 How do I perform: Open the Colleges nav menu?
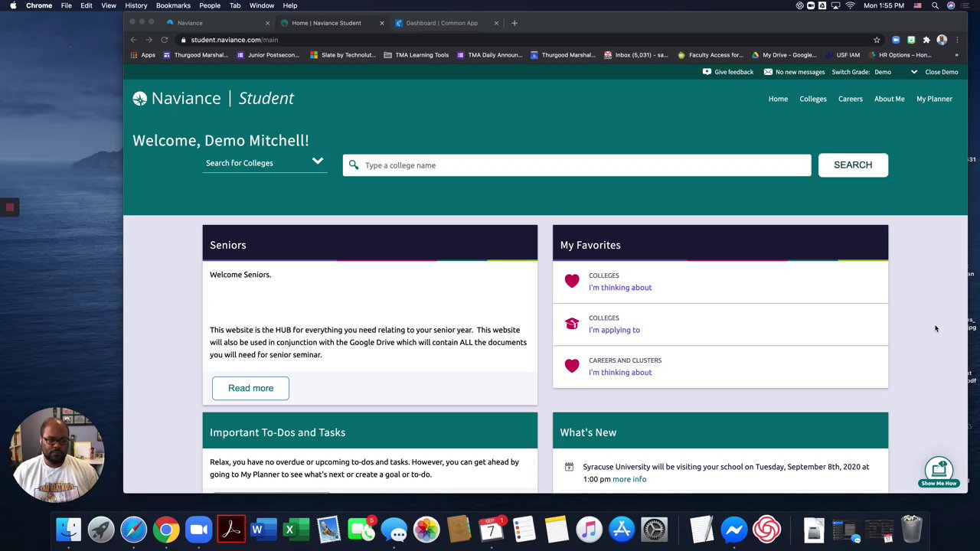tap(813, 99)
